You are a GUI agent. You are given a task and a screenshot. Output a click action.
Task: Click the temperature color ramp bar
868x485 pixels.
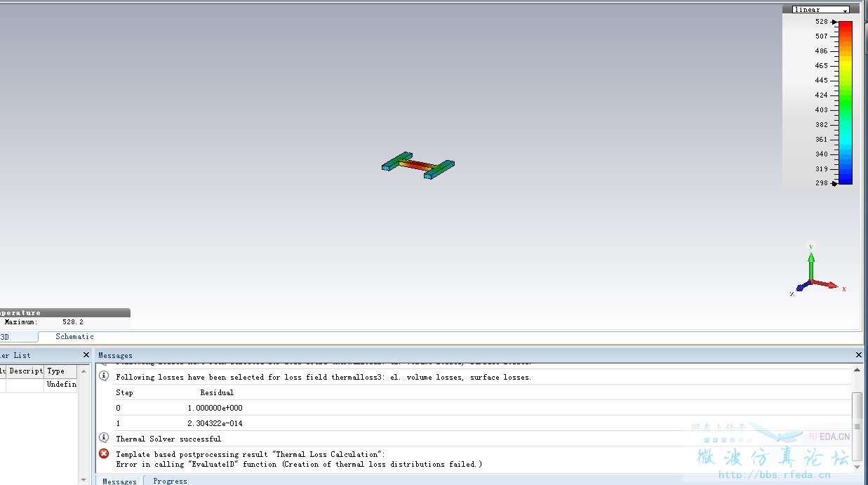pyautogui.click(x=846, y=102)
